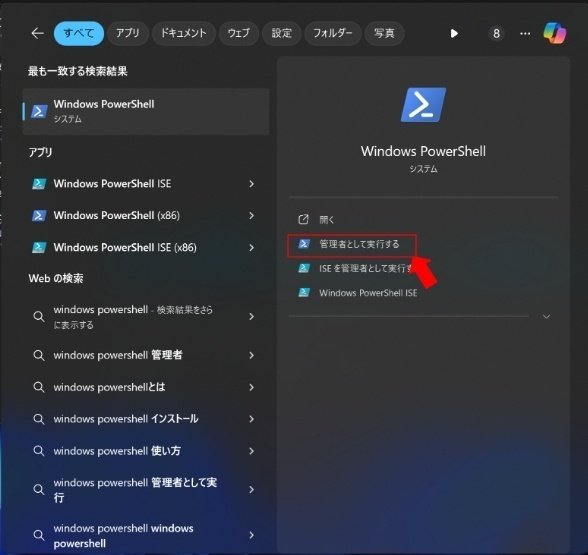Click the Windows PowerShell best match icon
Screen dimensions: 588x555
pos(39,111)
